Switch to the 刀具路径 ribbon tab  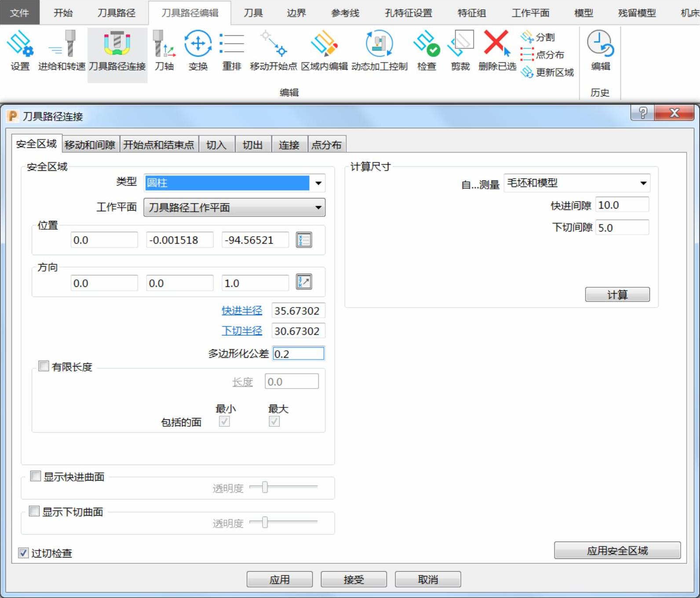pos(117,13)
